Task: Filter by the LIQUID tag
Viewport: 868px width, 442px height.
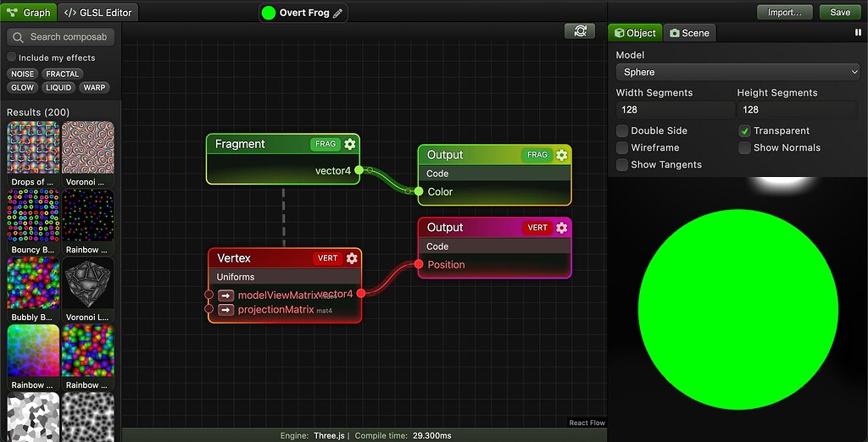Action: [58, 87]
